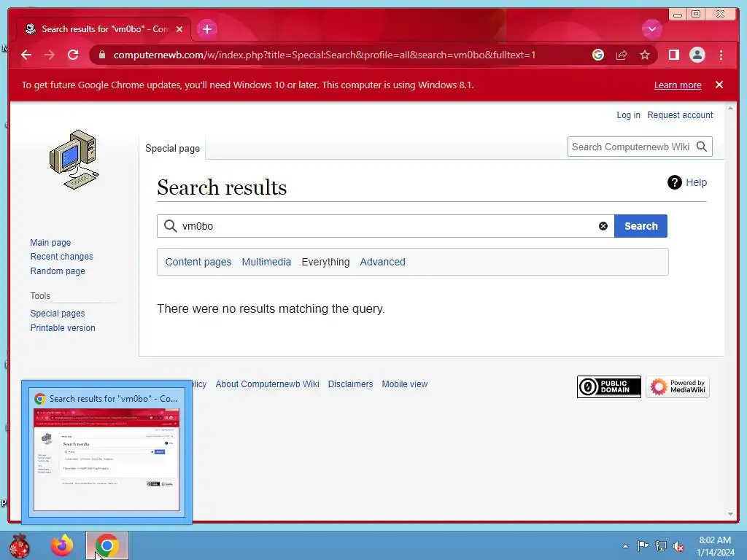This screenshot has width=747, height=560.
Task: Open the side panel icon
Action: (673, 55)
